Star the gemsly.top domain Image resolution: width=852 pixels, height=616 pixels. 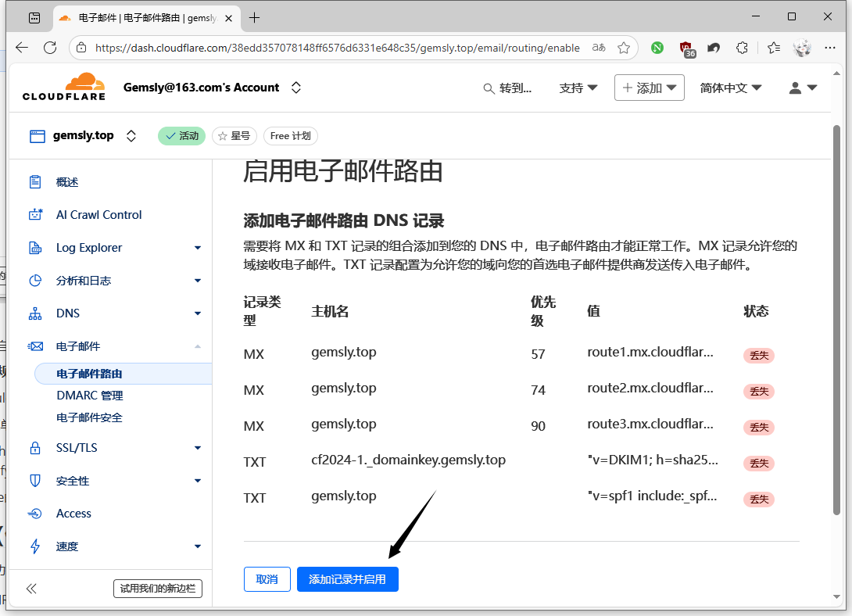pyautogui.click(x=234, y=136)
